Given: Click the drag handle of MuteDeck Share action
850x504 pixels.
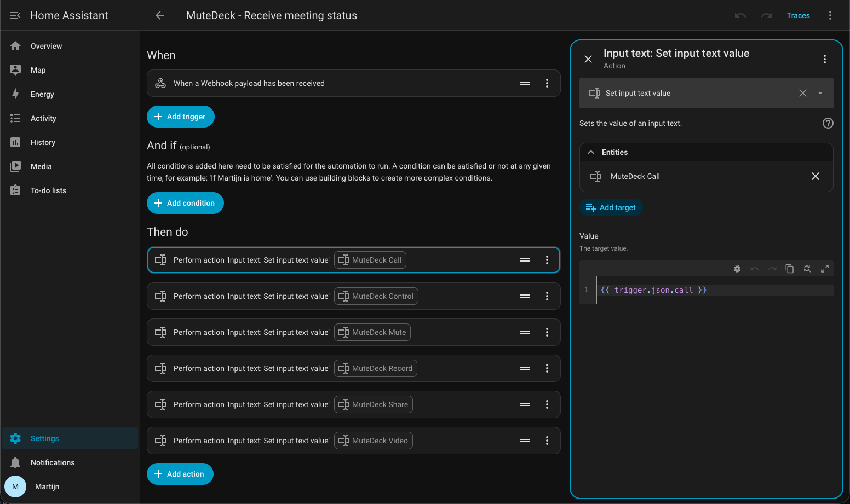Looking at the screenshot, I should coord(525,404).
